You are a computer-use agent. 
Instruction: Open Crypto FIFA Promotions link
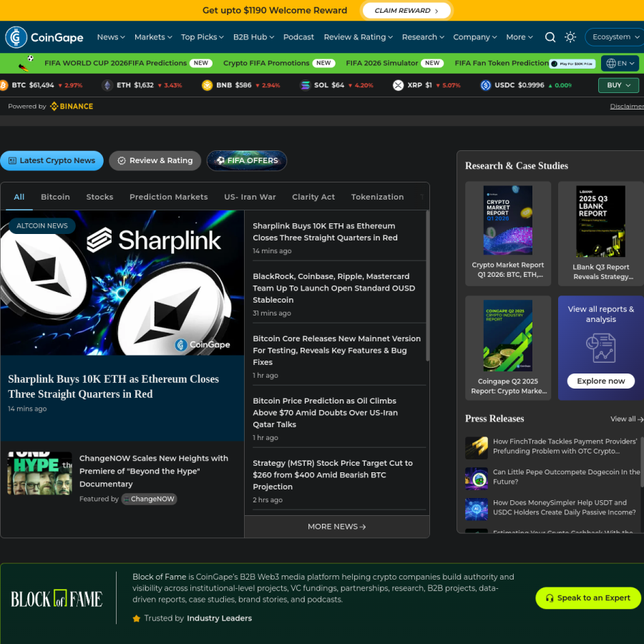tap(266, 63)
